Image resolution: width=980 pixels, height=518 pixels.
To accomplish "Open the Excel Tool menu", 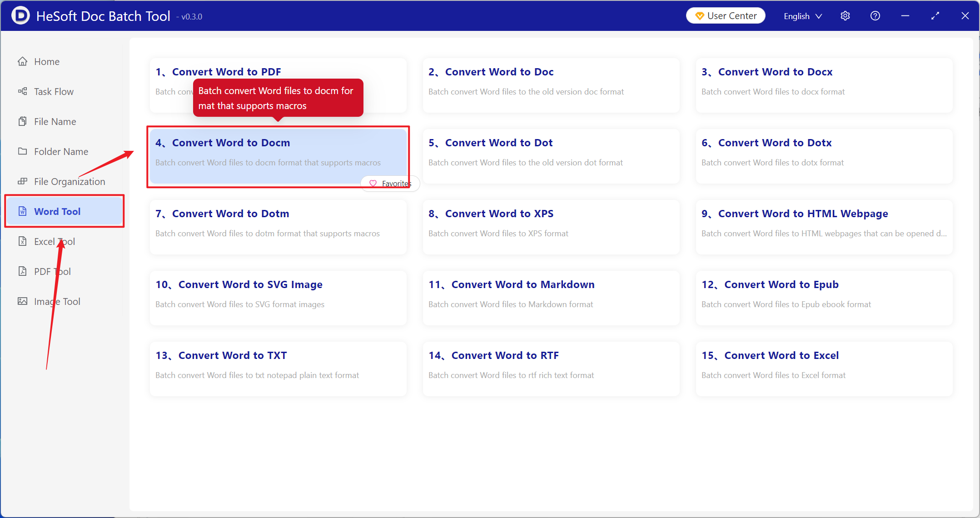I will click(x=65, y=241).
